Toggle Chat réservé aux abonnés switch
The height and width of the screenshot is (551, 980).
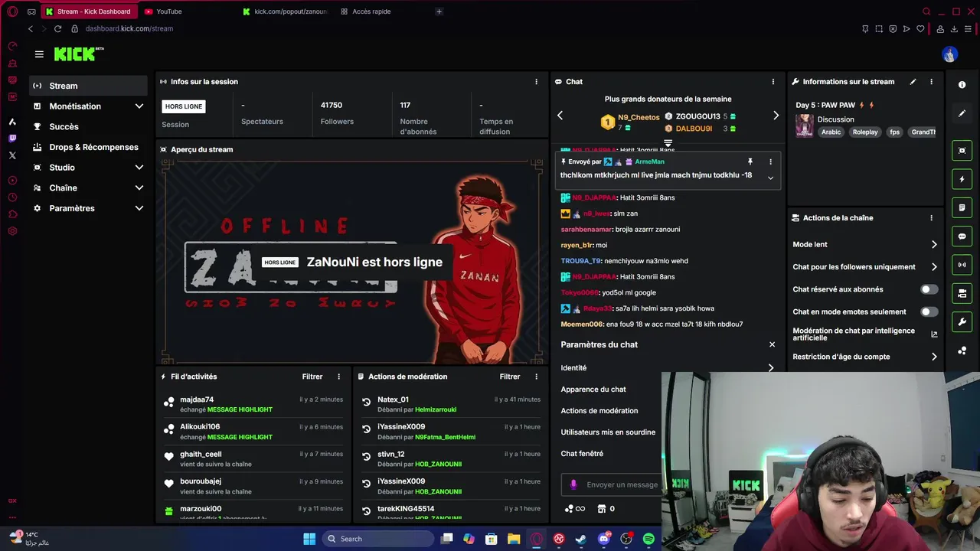tap(929, 289)
